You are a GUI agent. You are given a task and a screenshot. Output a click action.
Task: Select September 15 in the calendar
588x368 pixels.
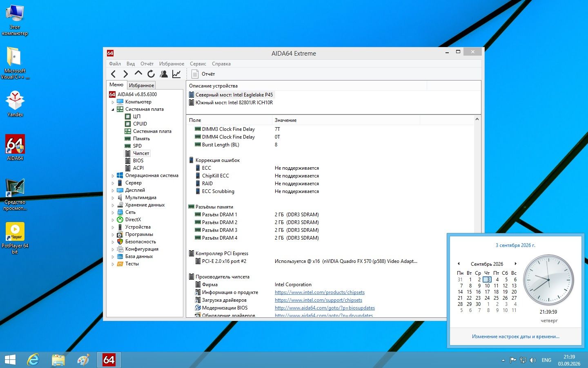[469, 292]
